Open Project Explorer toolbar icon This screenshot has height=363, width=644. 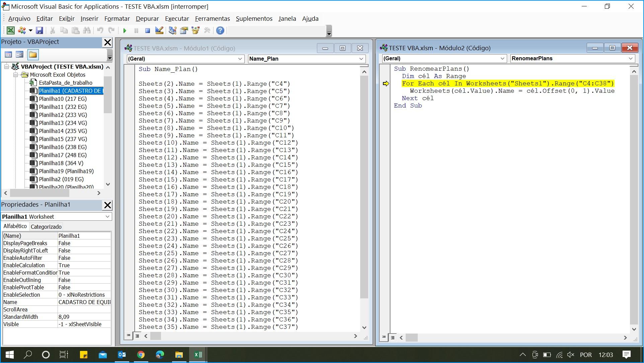tap(172, 30)
